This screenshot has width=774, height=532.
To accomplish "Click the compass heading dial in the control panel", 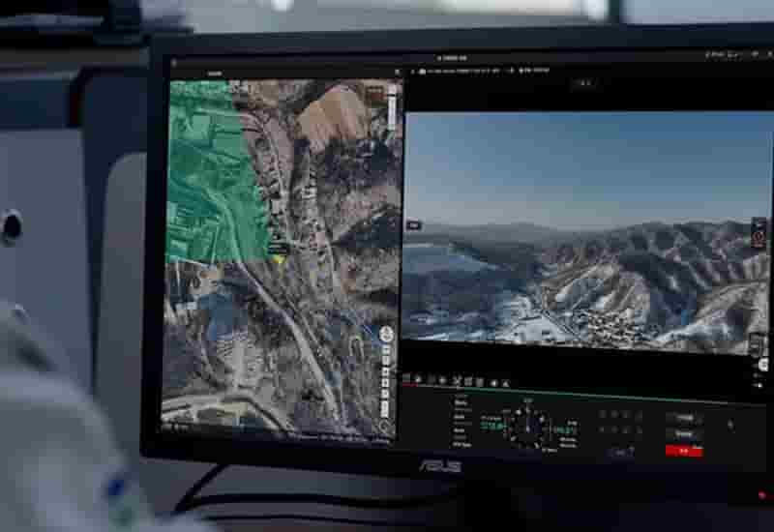I will pyautogui.click(x=527, y=427).
